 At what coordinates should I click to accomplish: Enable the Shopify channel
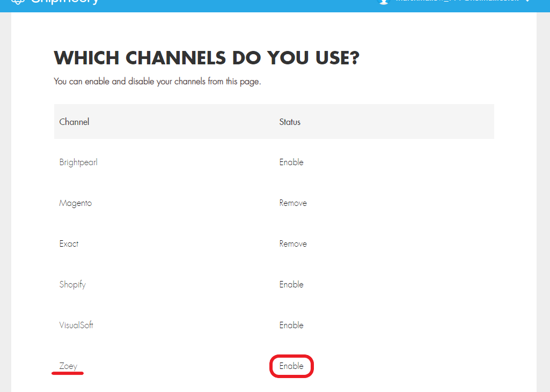(291, 284)
